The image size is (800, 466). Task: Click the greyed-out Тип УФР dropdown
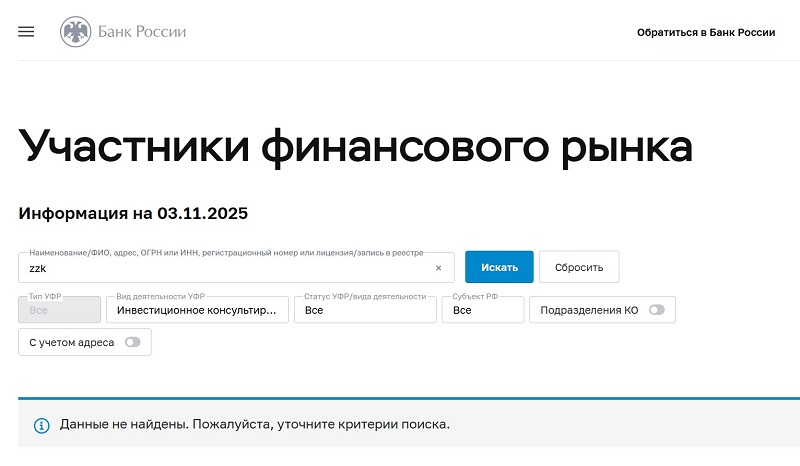60,311
